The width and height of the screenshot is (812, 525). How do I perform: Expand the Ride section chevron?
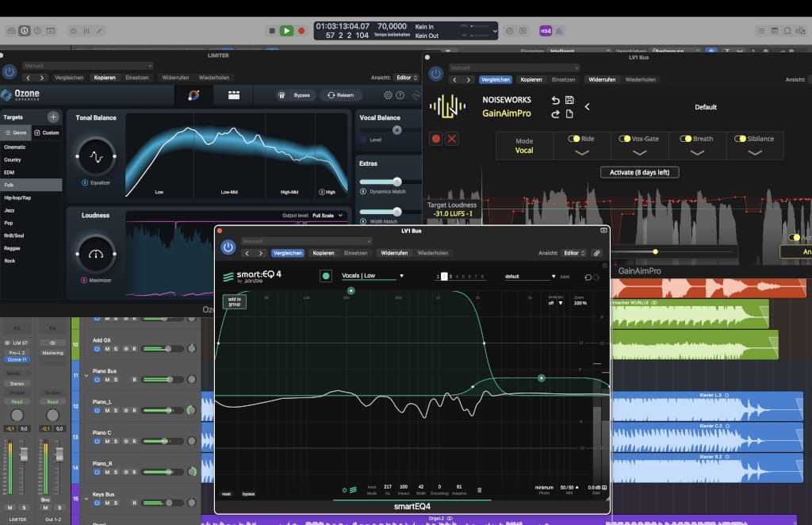581,153
